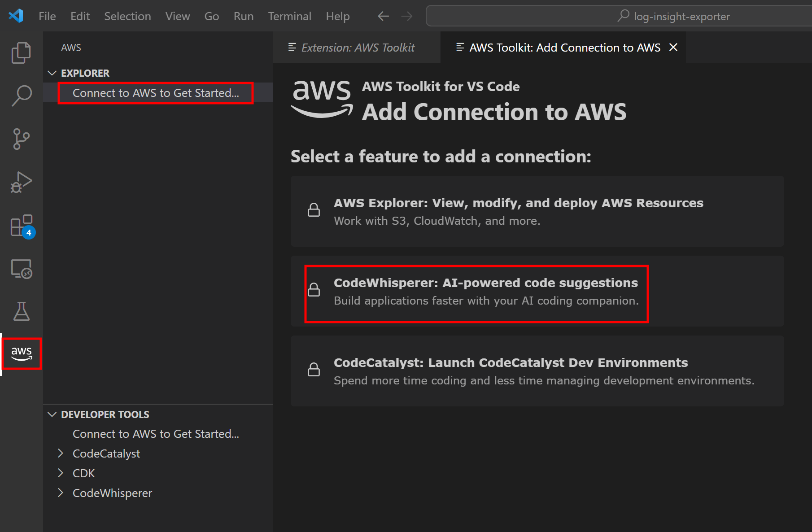The height and width of the screenshot is (532, 812).
Task: Click the CDK label in Developer Tools
Action: (84, 473)
